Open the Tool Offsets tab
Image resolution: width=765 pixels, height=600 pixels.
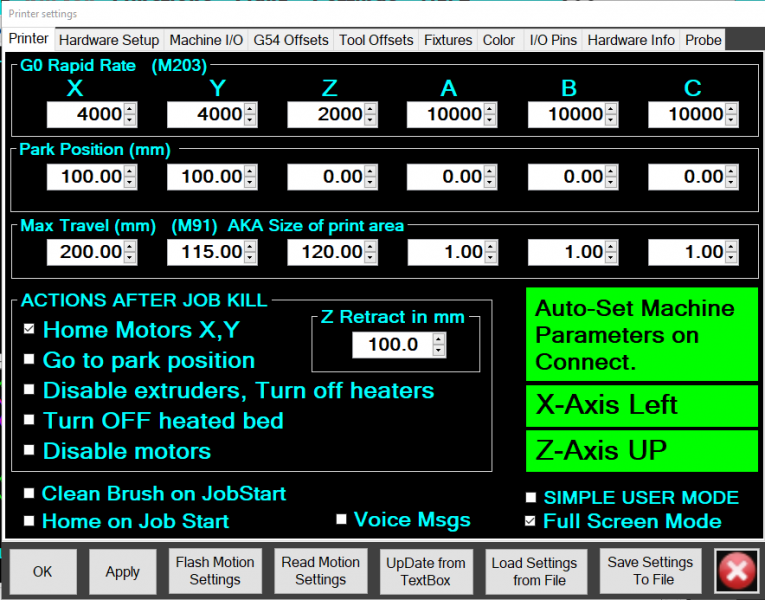[376, 40]
